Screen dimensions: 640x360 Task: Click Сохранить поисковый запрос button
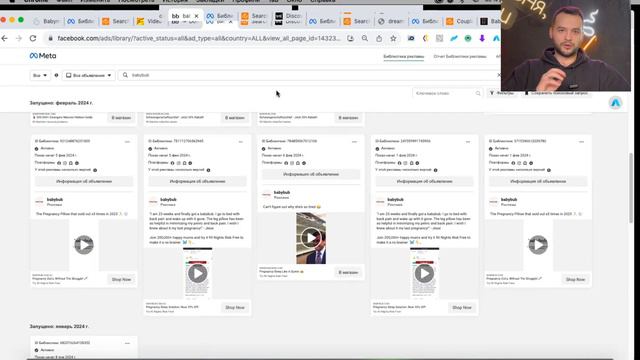pos(557,93)
